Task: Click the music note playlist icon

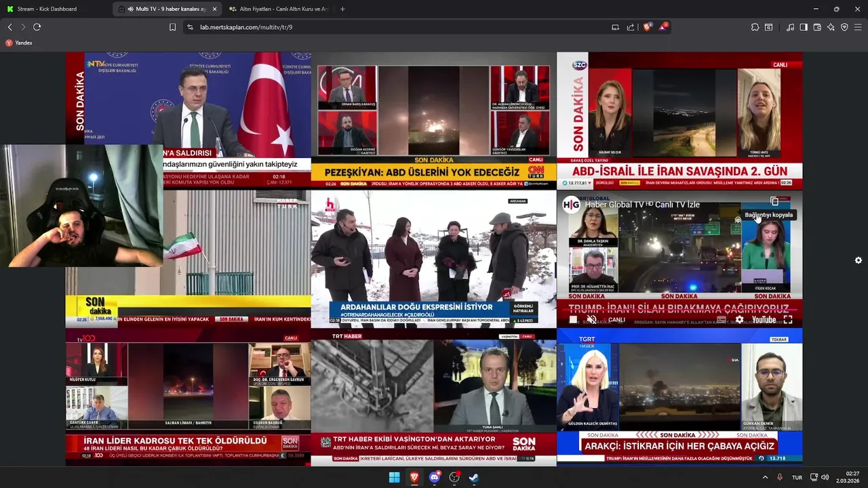Action: pos(790,27)
